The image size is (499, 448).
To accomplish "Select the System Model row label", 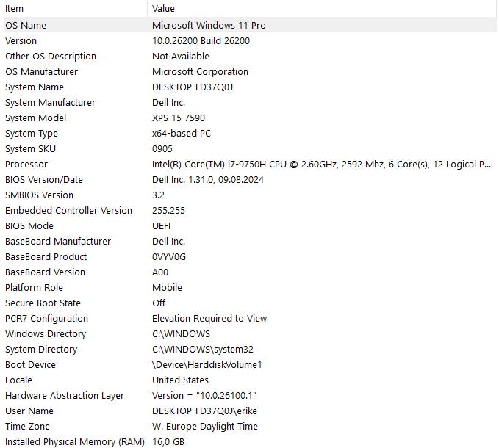I will point(35,118).
